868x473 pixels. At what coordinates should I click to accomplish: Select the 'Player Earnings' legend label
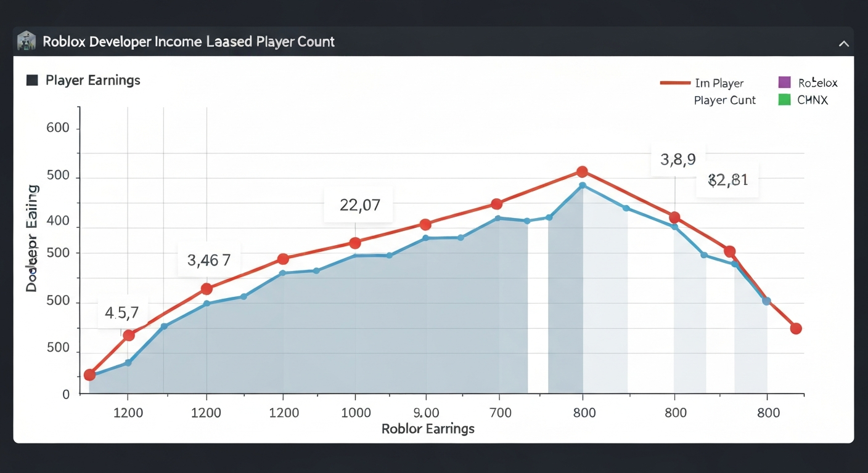click(93, 80)
